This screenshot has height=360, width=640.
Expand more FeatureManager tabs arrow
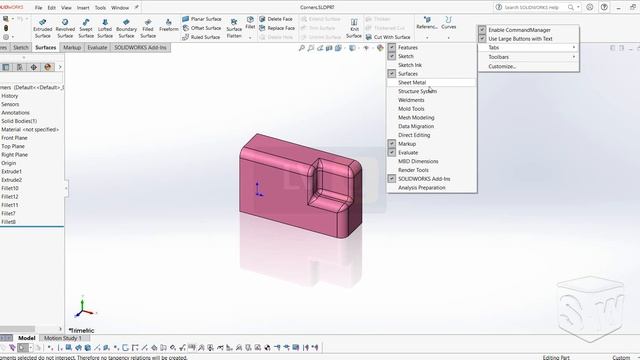60,67
